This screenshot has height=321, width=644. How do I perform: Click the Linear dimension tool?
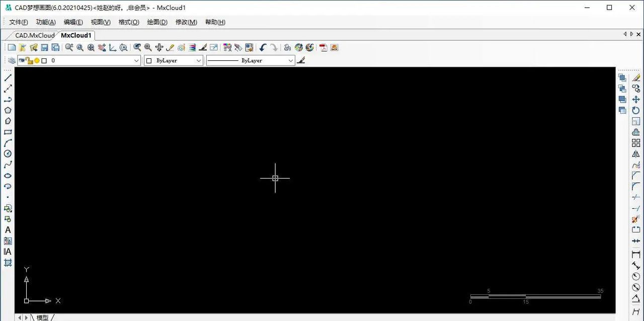636,255
